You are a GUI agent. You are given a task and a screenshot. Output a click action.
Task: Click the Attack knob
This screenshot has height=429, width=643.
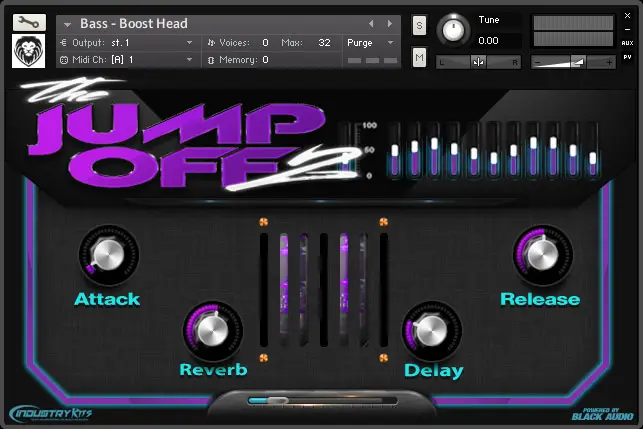109,255
